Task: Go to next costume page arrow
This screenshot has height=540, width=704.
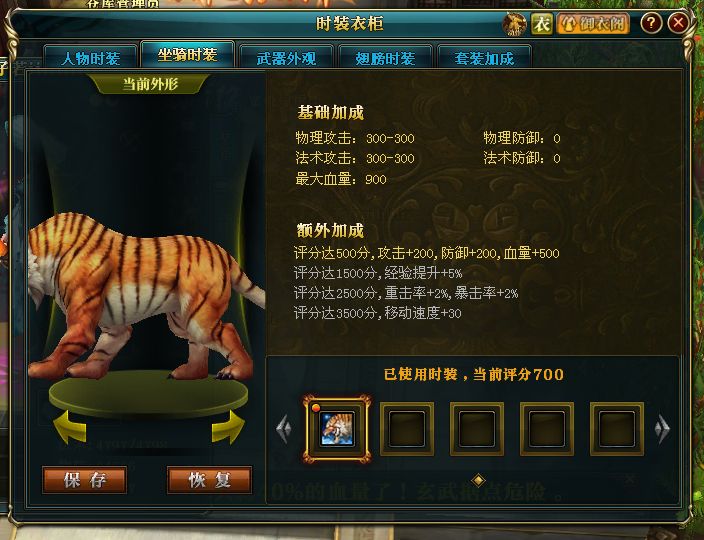Action: [x=662, y=430]
